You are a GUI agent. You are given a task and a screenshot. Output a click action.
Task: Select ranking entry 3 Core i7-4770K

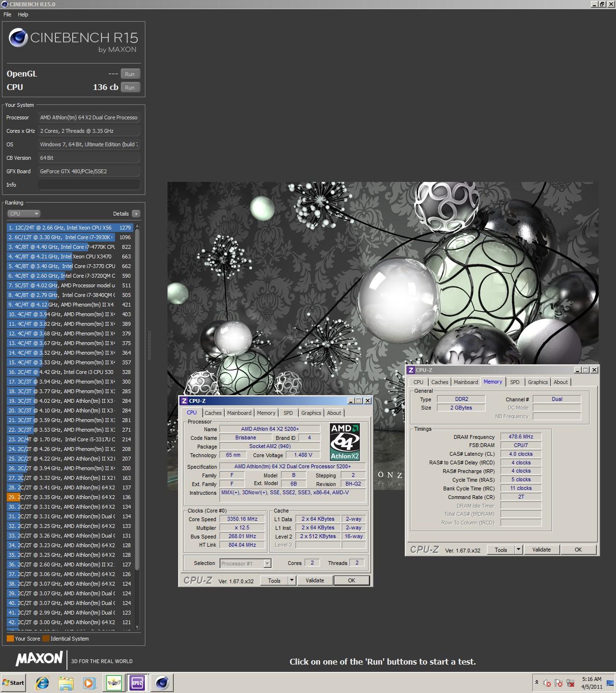pos(70,247)
